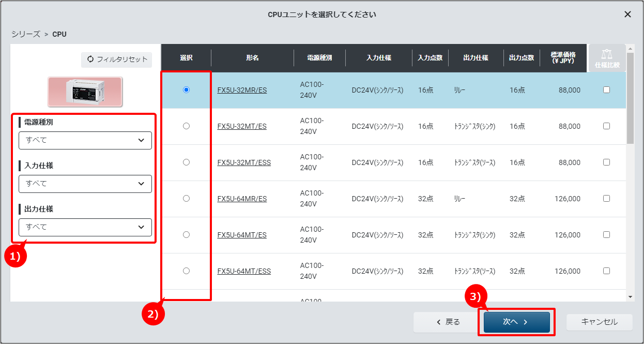Click the 電源種別 column header
The image size is (644, 344).
tap(319, 58)
